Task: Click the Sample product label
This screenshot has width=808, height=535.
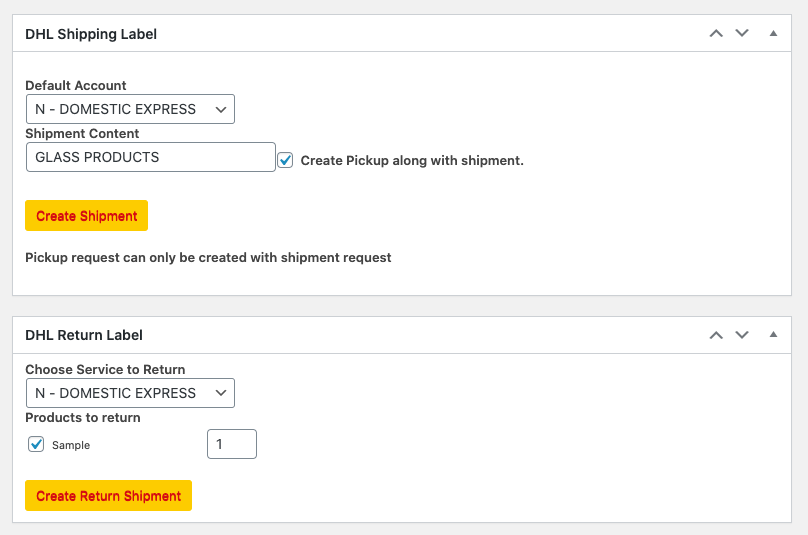Action: tap(71, 445)
